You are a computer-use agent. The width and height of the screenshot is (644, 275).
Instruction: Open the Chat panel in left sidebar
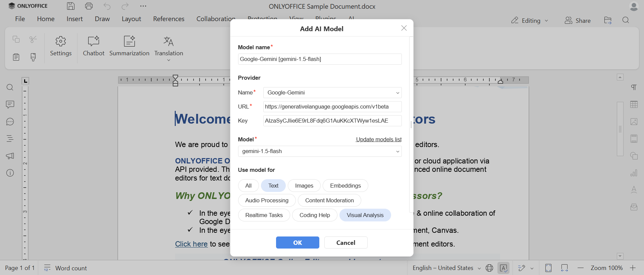coord(10,122)
